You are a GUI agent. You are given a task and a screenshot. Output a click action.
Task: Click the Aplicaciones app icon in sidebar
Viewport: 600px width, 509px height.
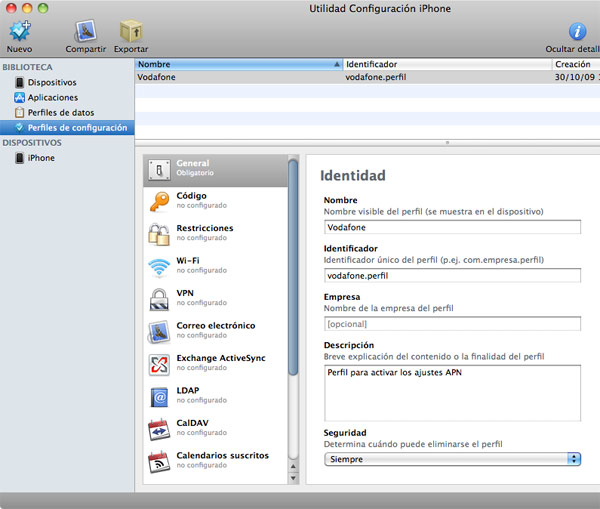[x=20, y=98]
